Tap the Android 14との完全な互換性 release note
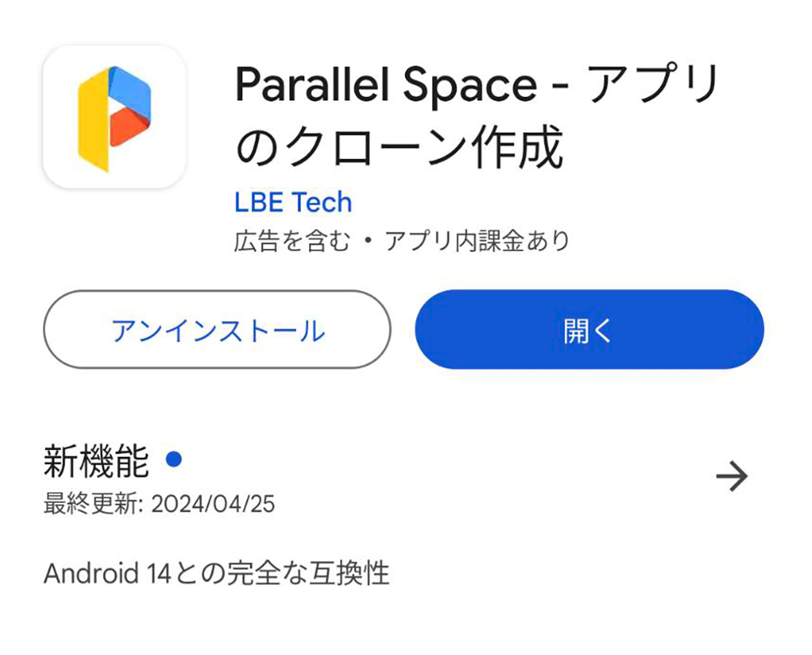 pyautogui.click(x=216, y=573)
